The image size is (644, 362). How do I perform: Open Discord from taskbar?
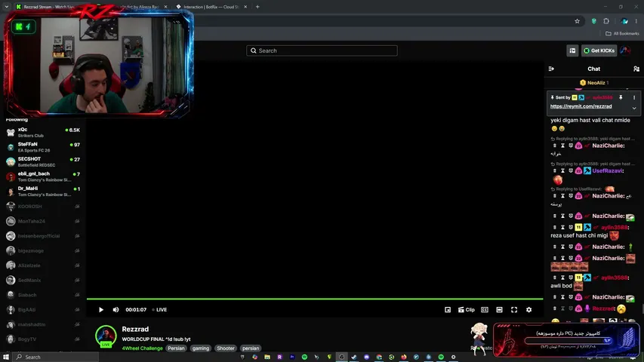(366, 357)
